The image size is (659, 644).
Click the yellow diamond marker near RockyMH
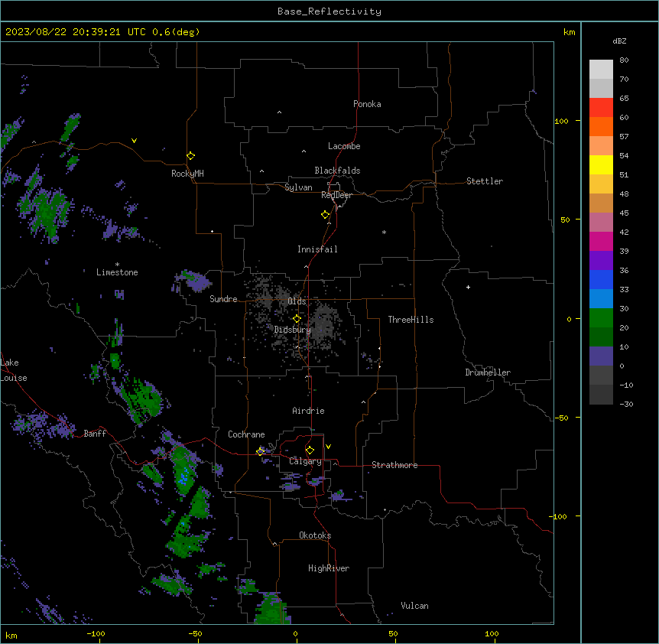190,156
